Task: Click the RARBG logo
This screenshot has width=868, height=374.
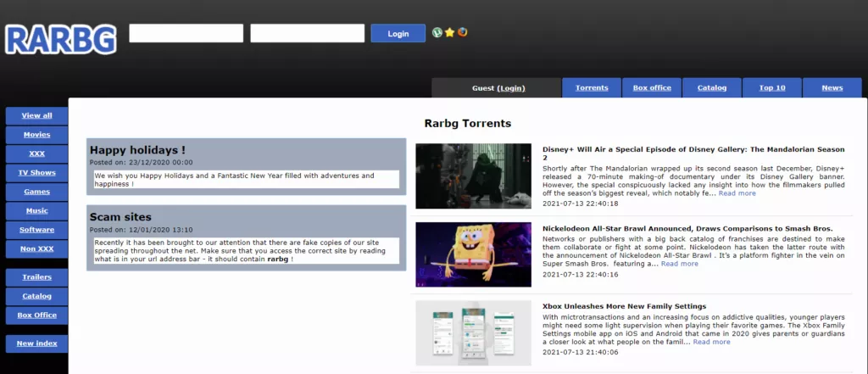Action: [61, 39]
